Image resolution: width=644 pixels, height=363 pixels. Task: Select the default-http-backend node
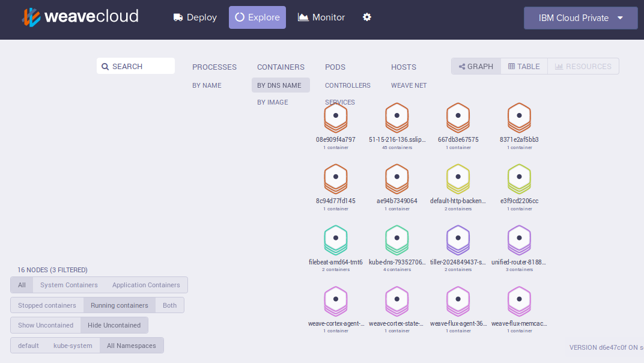458,178
